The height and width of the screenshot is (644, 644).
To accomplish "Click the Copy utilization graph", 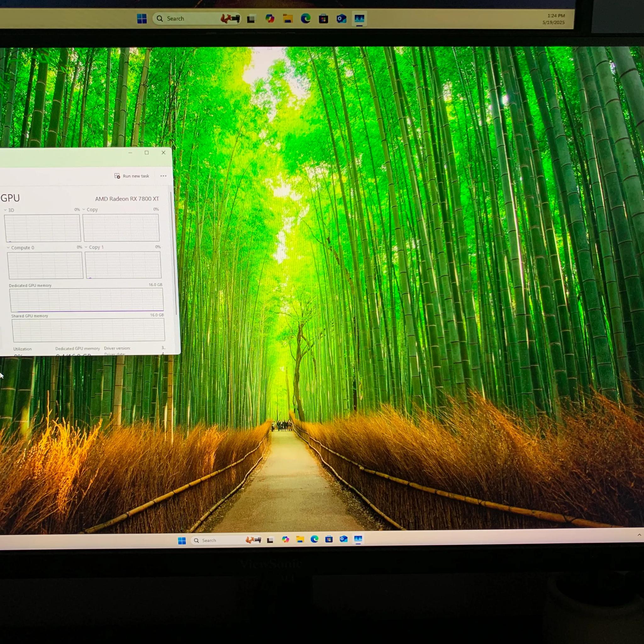I will 121,228.
